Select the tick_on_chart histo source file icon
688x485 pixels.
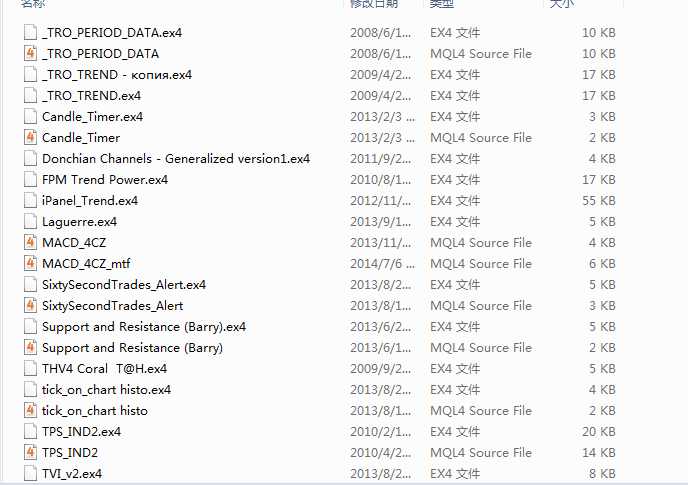(x=30, y=411)
